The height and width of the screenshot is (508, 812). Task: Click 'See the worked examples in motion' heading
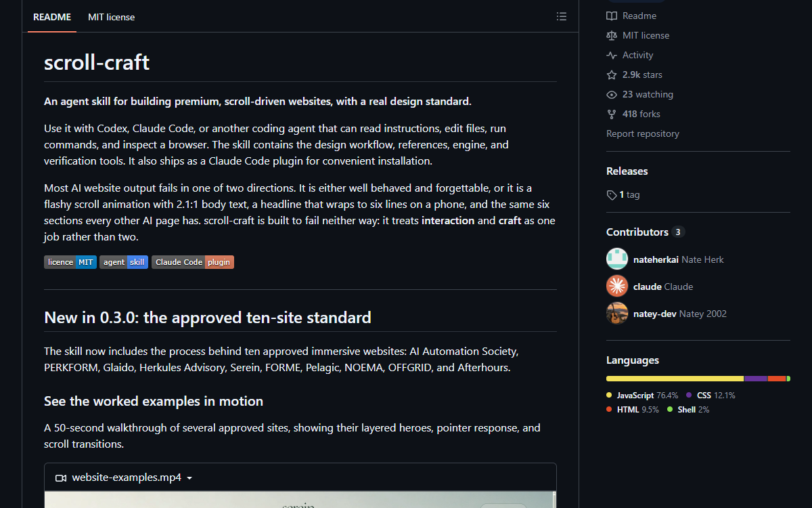[154, 401]
